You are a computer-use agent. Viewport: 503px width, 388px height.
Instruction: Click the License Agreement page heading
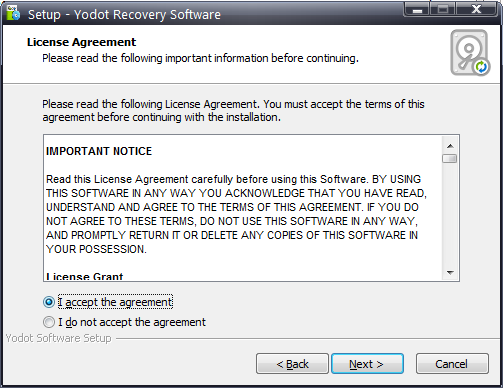click(81, 42)
